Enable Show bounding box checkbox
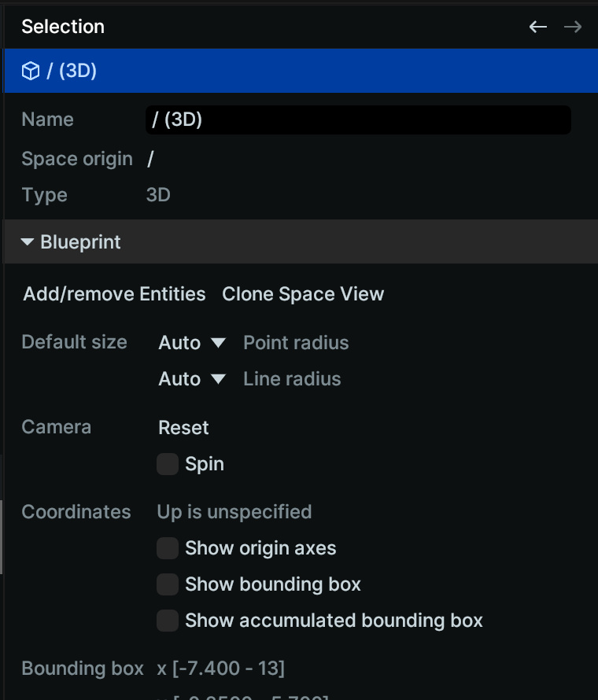This screenshot has width=598, height=700. [168, 584]
